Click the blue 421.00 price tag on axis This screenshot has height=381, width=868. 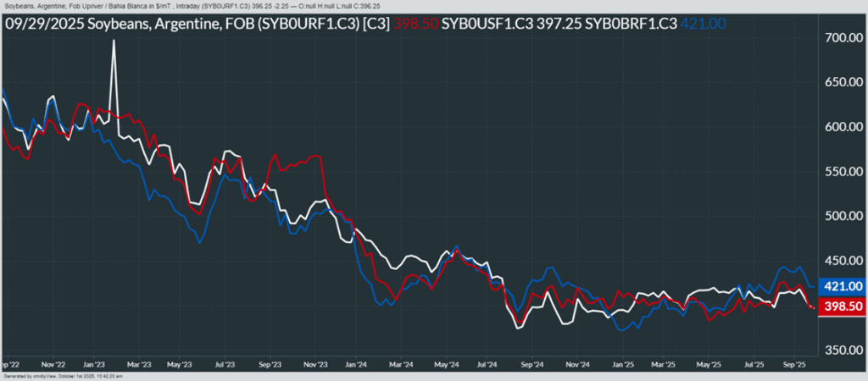[x=841, y=286]
